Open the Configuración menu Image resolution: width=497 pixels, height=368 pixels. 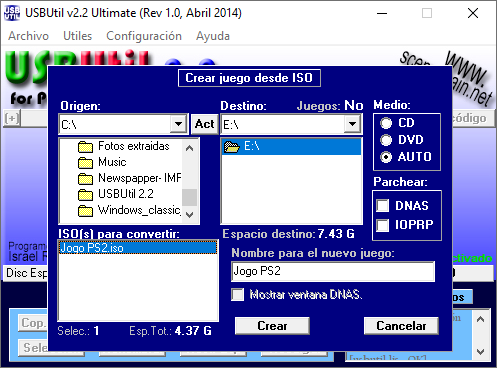[x=144, y=36]
